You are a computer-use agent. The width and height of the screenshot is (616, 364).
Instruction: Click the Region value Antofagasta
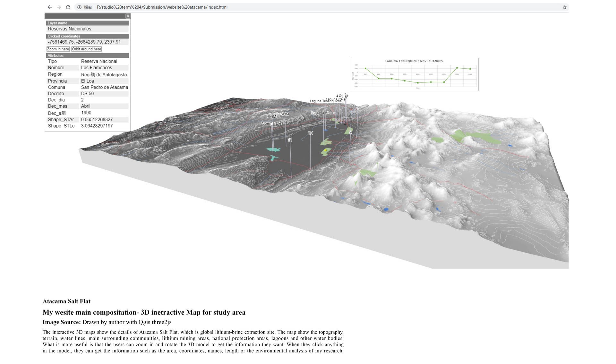click(104, 75)
